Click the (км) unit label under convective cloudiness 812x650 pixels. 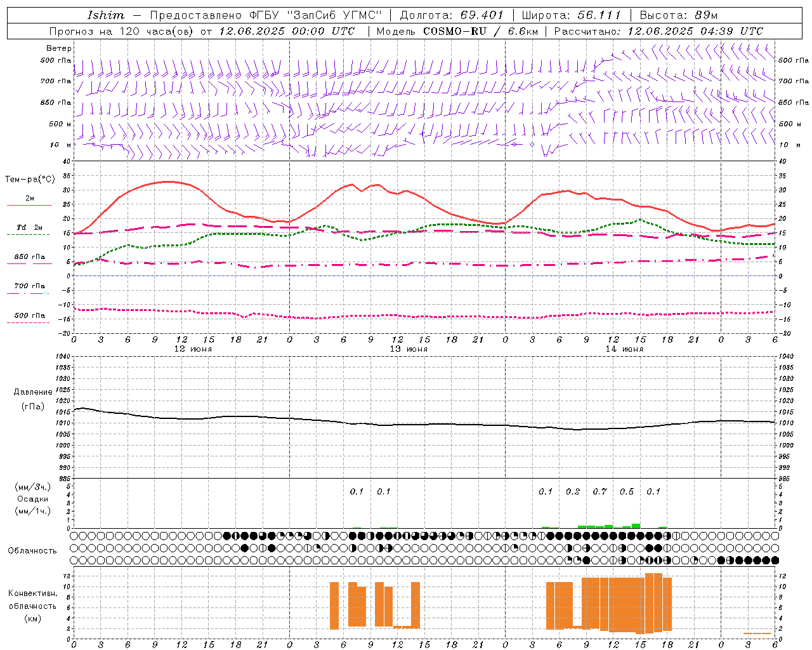click(x=32, y=618)
